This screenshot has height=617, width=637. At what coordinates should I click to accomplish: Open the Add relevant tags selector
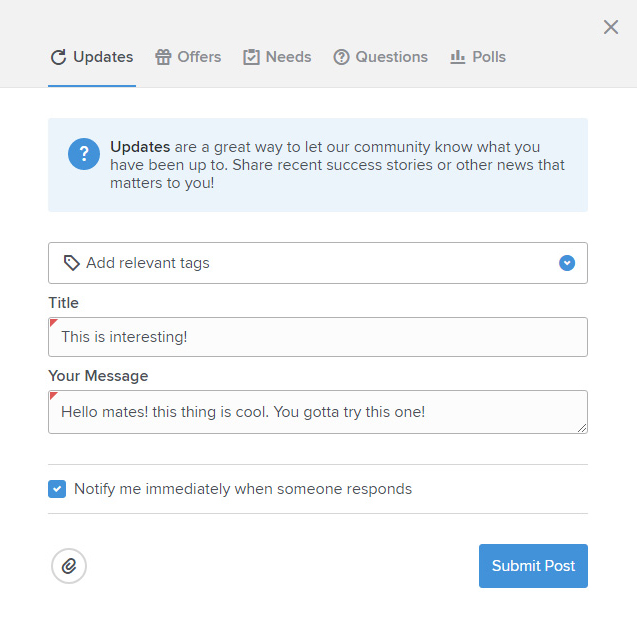tap(300, 263)
